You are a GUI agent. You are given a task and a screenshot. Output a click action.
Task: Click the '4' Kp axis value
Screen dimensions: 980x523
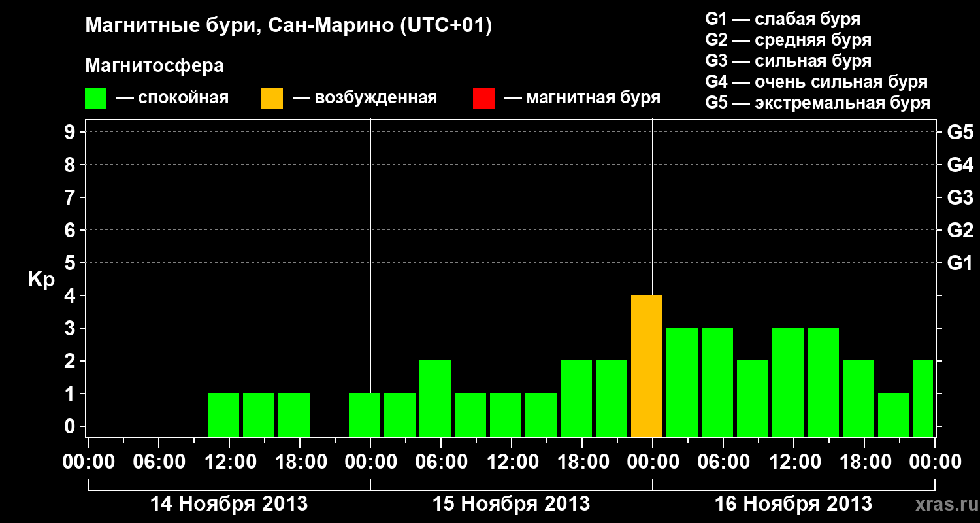point(71,295)
